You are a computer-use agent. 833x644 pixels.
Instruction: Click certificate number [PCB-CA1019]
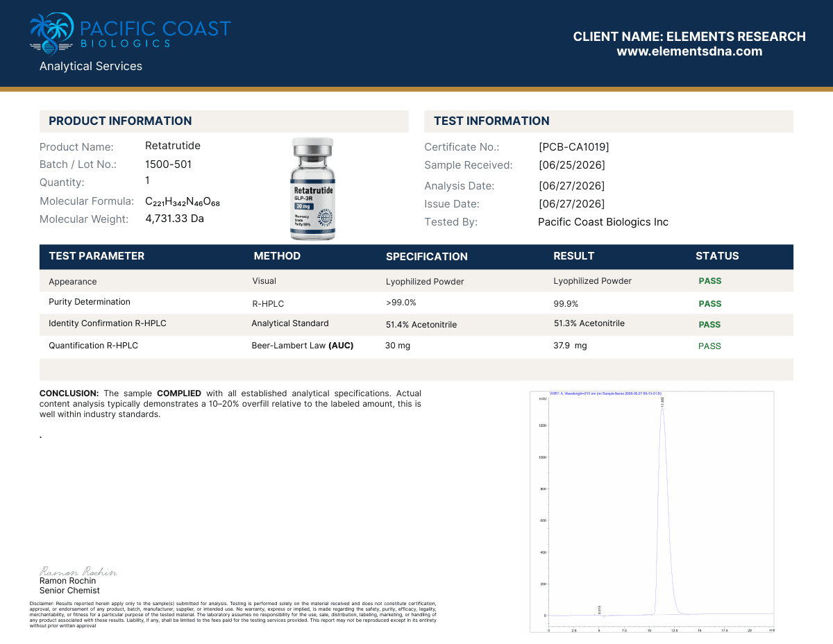pyautogui.click(x=574, y=147)
